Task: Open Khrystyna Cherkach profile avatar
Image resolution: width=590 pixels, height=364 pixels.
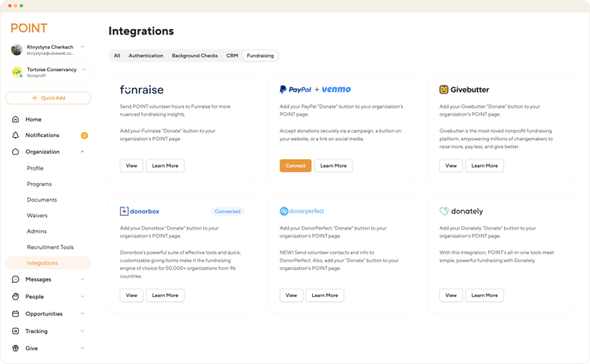Action: click(x=16, y=50)
